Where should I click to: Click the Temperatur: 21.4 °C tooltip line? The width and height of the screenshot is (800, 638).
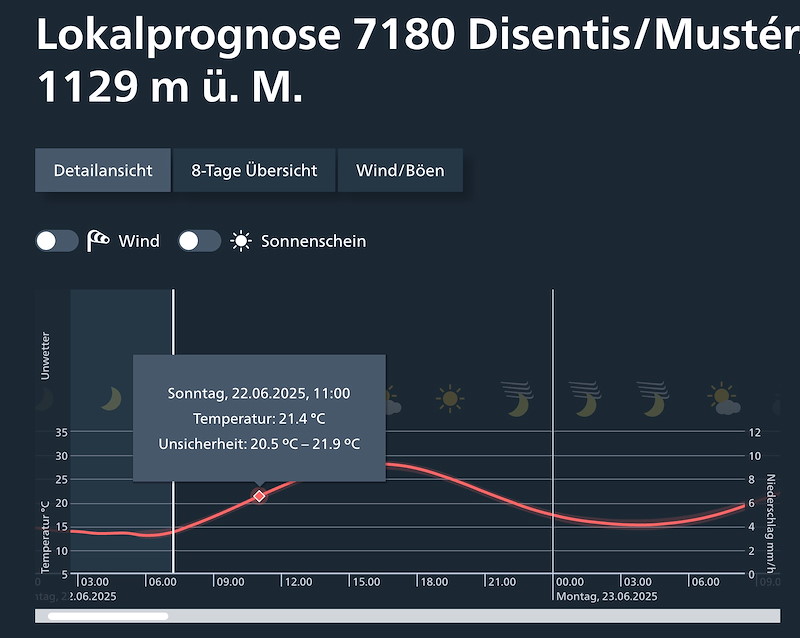[x=259, y=419]
